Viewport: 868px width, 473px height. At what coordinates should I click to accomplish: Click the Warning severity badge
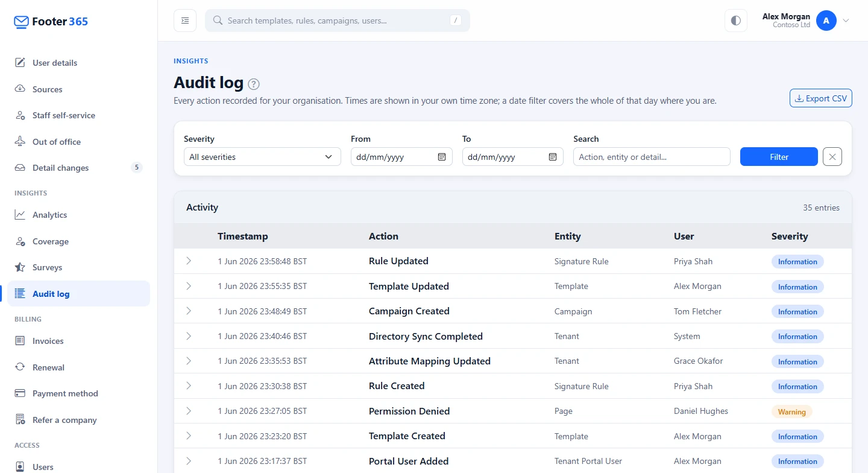point(791,411)
